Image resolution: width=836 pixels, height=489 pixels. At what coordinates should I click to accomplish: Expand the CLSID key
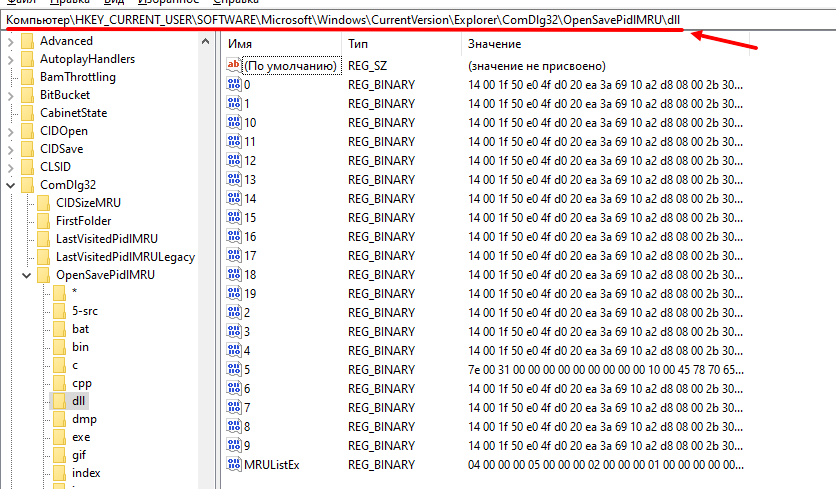pyautogui.click(x=11, y=167)
